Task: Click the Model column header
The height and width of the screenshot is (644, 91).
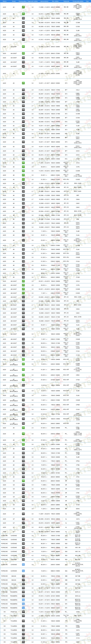Action: pyautogui.click(x=14, y=1)
